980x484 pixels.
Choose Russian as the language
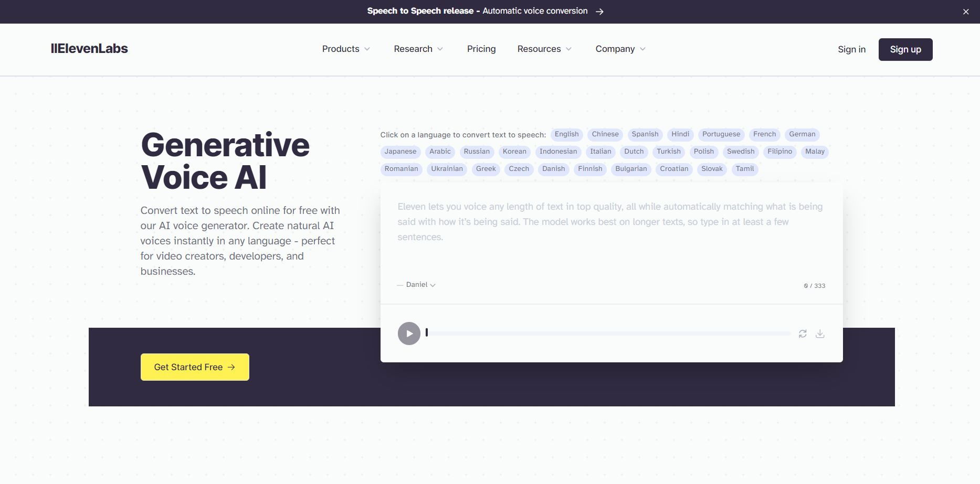click(477, 152)
